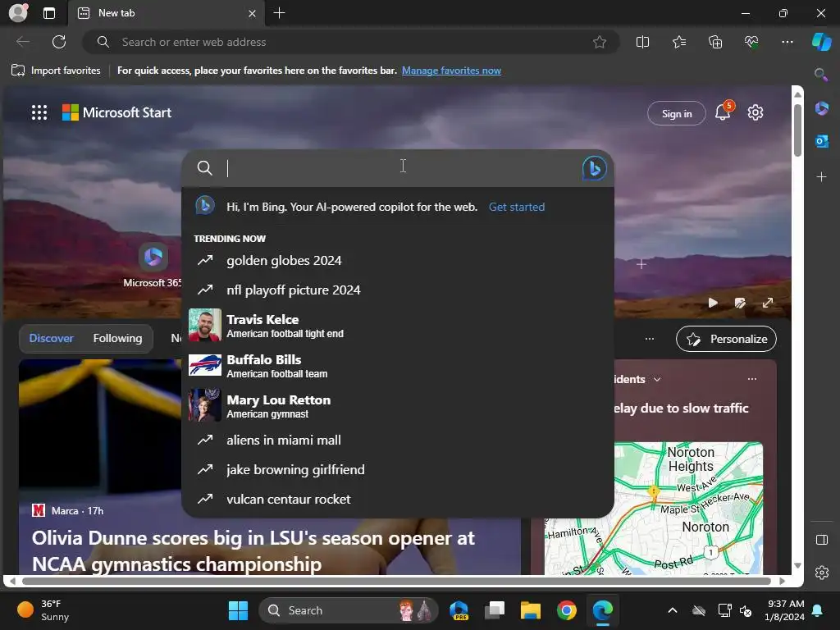Add a sidebar app with plus
The image size is (840, 630).
click(x=821, y=177)
